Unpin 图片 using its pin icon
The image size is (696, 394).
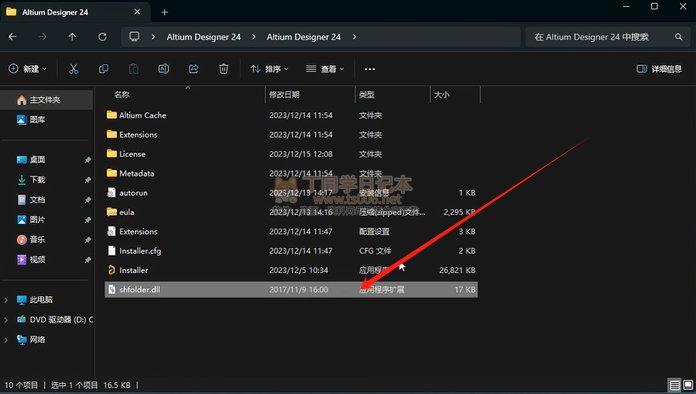pyautogui.click(x=88, y=220)
